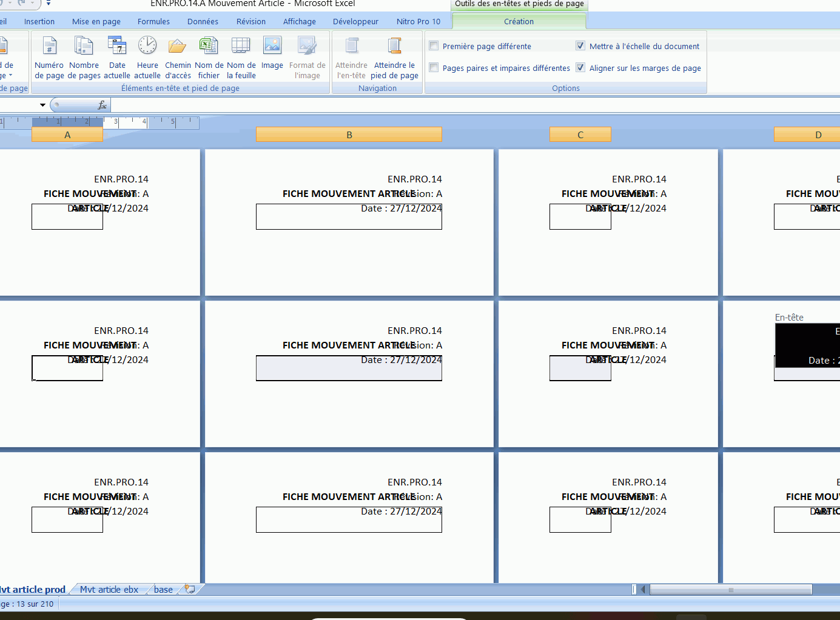The height and width of the screenshot is (620, 840).
Task: Open the Name Box dropdown arrow
Action: [x=42, y=105]
